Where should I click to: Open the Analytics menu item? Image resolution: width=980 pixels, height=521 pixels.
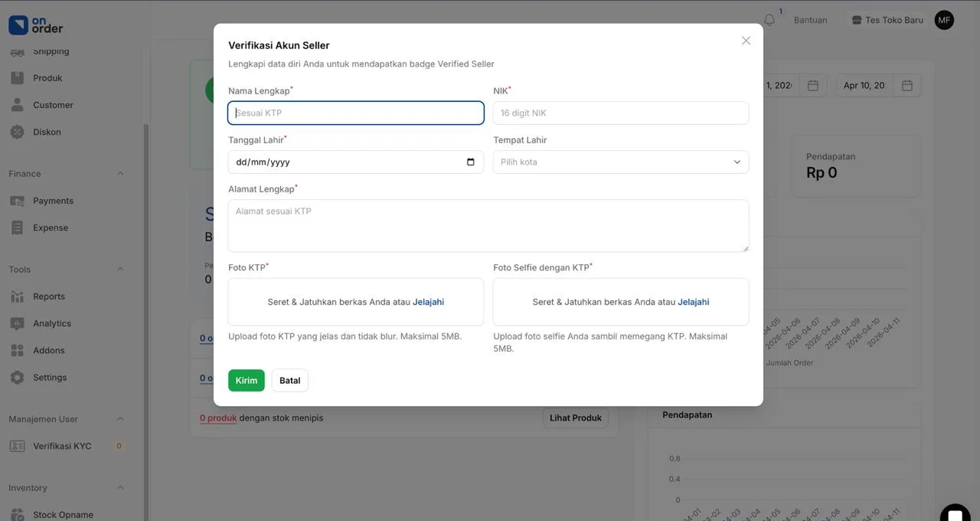pos(52,323)
